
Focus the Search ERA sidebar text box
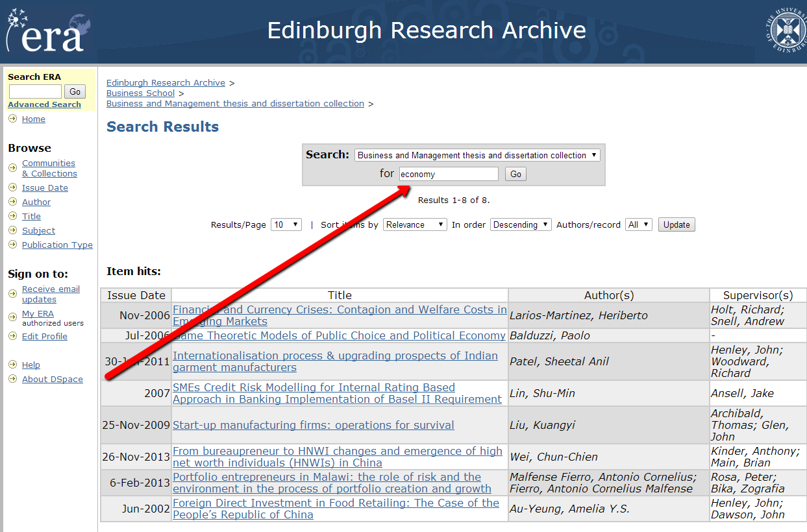(x=35, y=91)
